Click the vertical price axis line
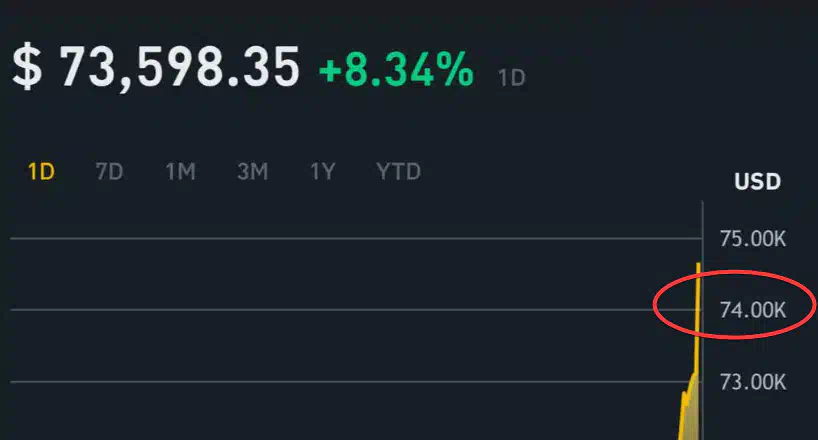Image resolution: width=818 pixels, height=440 pixels. pyautogui.click(x=703, y=320)
